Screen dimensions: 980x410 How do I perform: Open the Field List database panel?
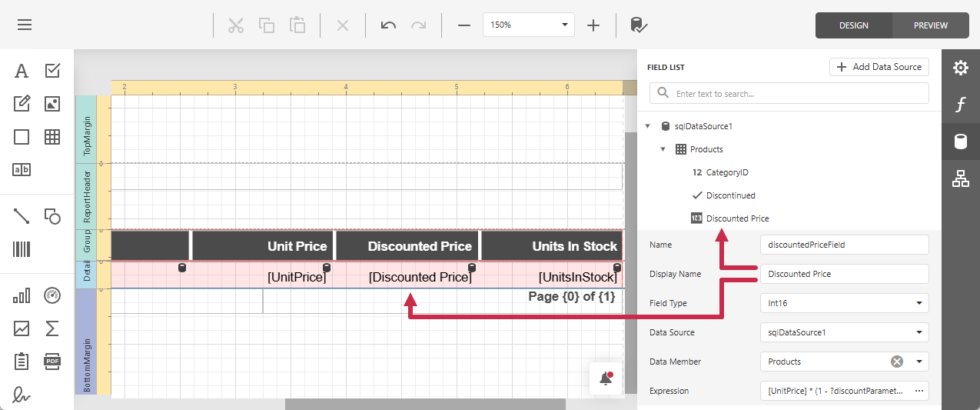(961, 142)
